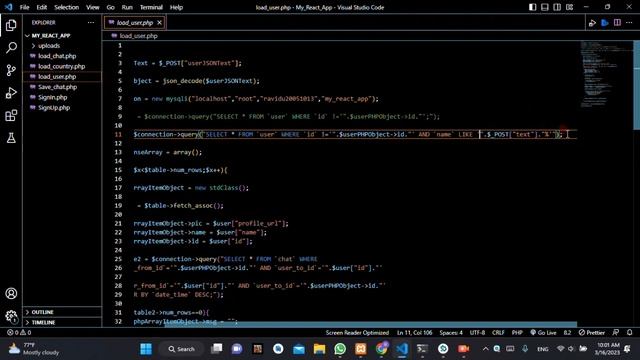Open the Go menu
Screen dimensions: 640x360
point(110,7)
